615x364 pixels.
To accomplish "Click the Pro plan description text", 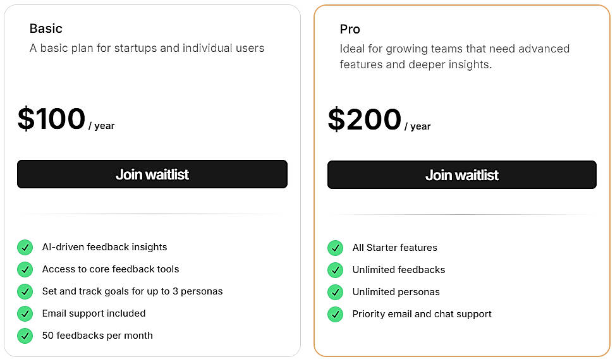I will 454,56.
